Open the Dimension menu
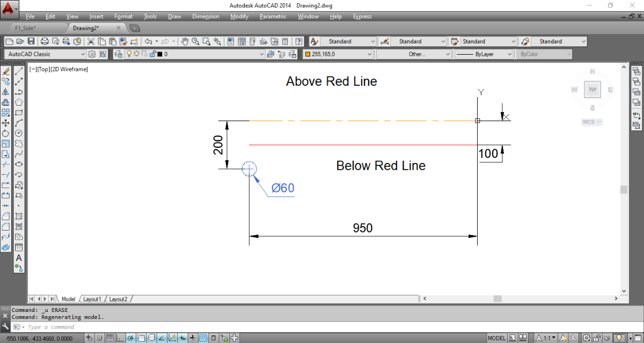 coord(206,17)
